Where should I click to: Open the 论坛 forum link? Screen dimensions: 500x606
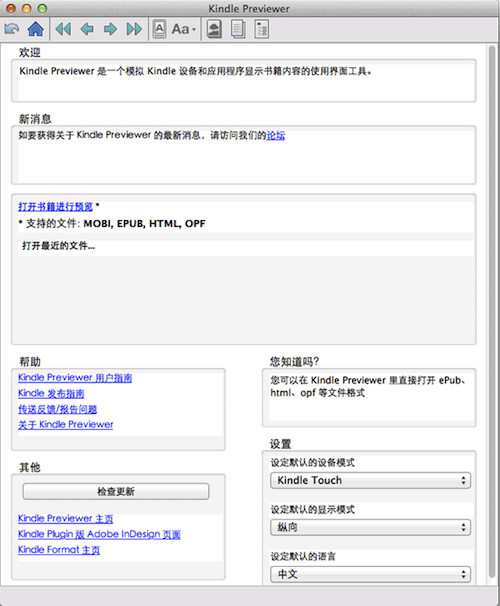coord(276,135)
